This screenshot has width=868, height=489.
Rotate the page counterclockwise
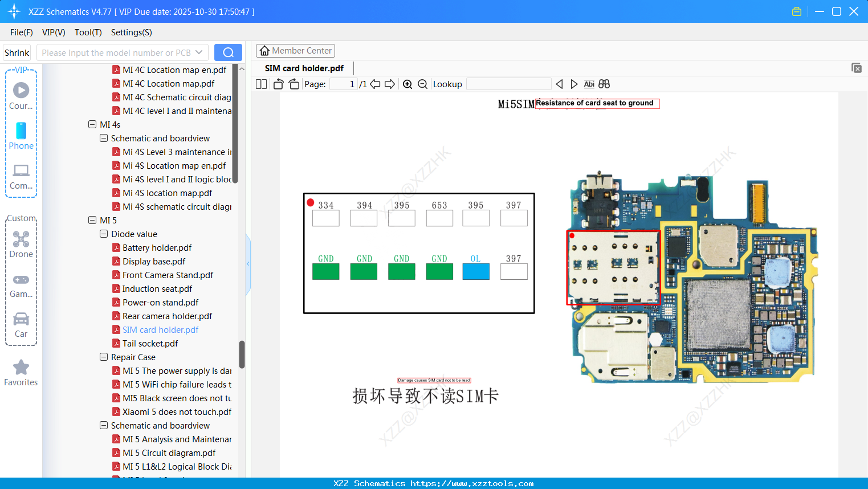pyautogui.click(x=278, y=84)
